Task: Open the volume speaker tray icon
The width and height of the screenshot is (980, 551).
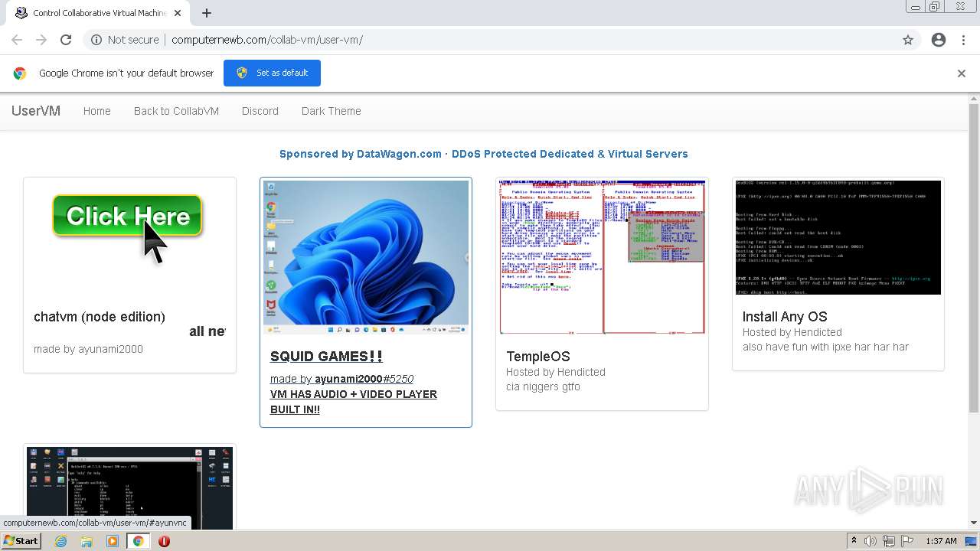Action: (871, 541)
